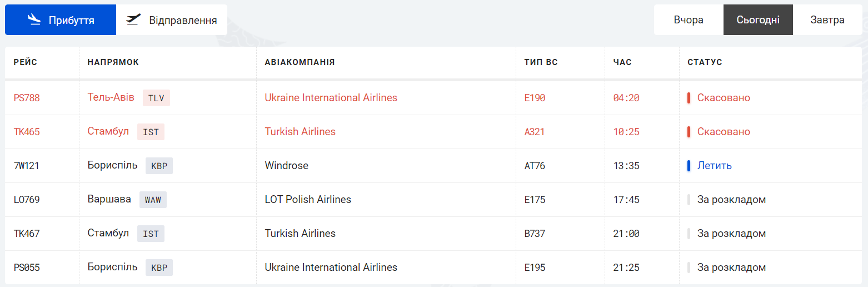The width and height of the screenshot is (868, 287).
Task: Click the KBP badge for flight 7W121
Action: point(159,166)
